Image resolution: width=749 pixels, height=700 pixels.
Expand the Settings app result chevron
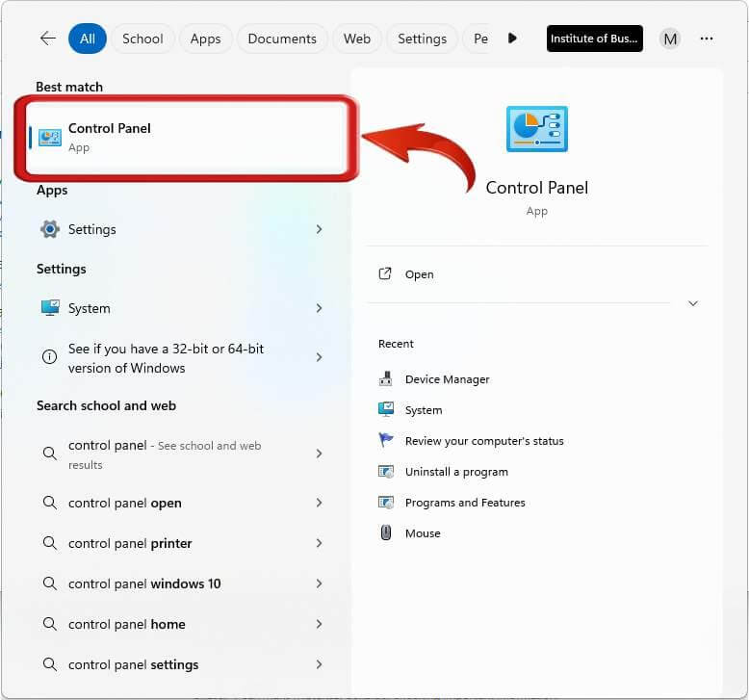click(x=319, y=229)
